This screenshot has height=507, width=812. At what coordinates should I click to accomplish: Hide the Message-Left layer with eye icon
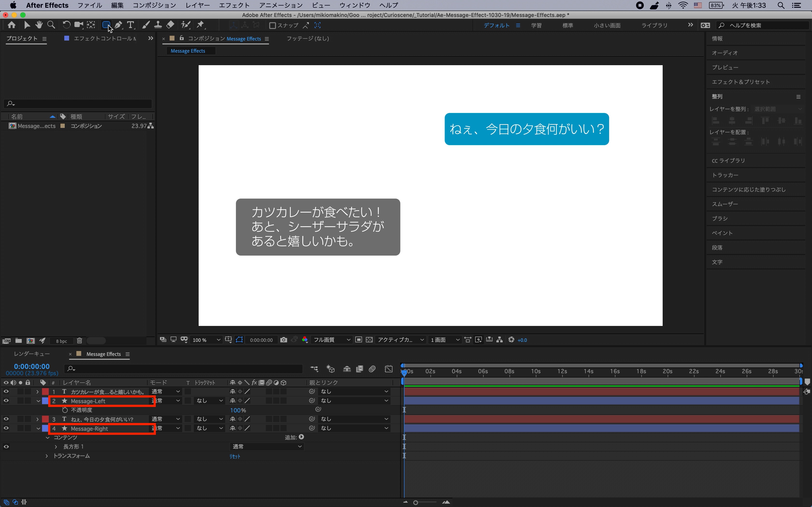click(6, 401)
